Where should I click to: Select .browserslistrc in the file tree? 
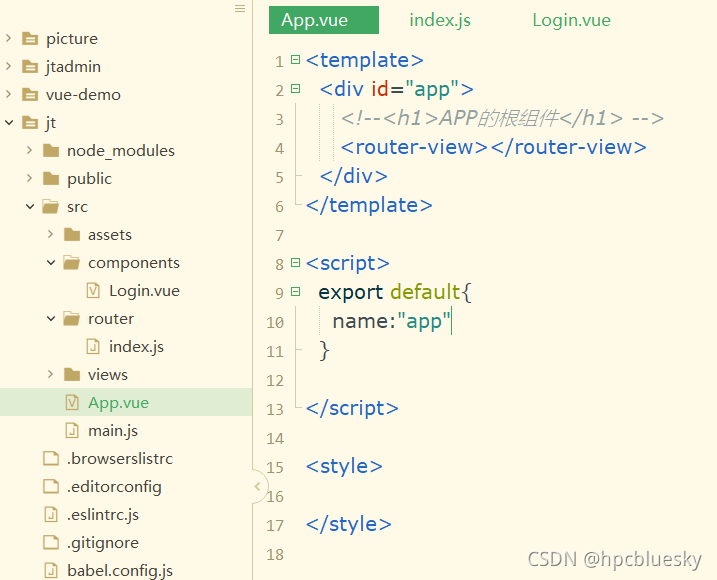(x=120, y=459)
